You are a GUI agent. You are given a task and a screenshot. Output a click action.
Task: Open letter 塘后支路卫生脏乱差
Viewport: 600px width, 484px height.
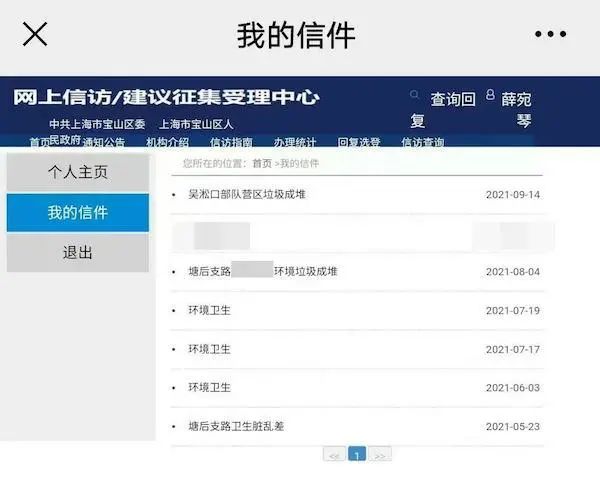(x=236, y=426)
